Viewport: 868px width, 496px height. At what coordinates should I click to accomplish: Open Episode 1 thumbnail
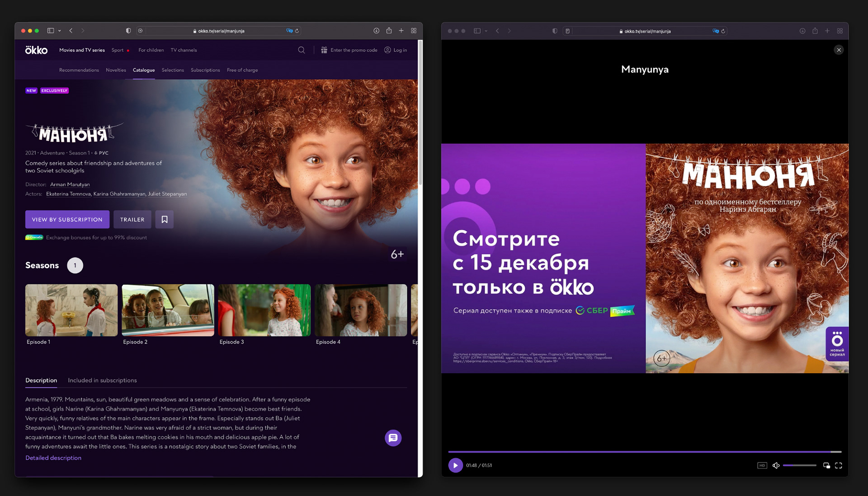pyautogui.click(x=71, y=310)
